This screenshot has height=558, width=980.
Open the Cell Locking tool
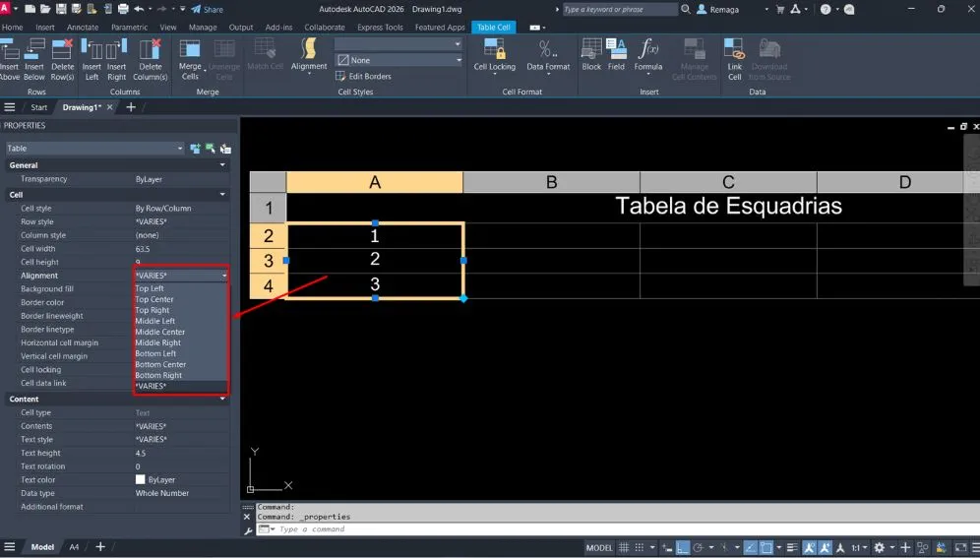(494, 55)
